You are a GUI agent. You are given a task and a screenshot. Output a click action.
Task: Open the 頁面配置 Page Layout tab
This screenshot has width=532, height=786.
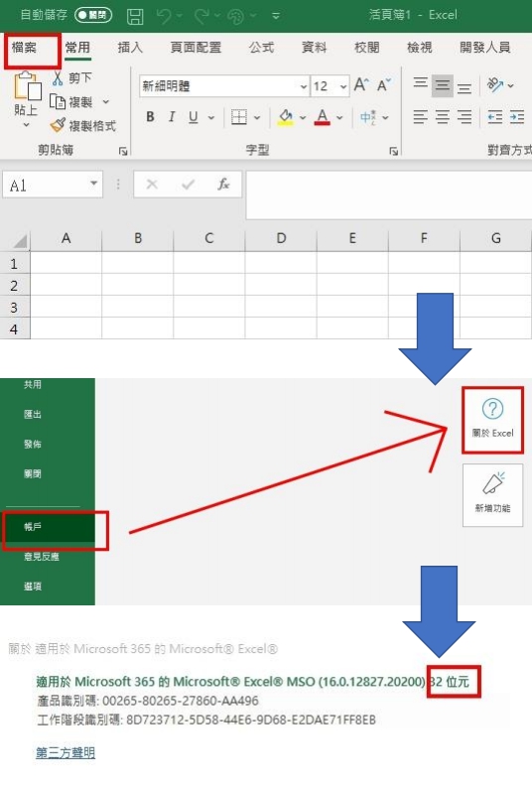pyautogui.click(x=196, y=48)
